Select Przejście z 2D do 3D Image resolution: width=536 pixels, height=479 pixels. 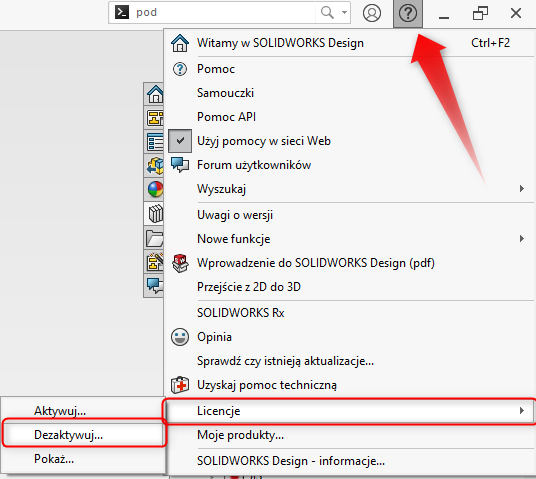pos(350,287)
